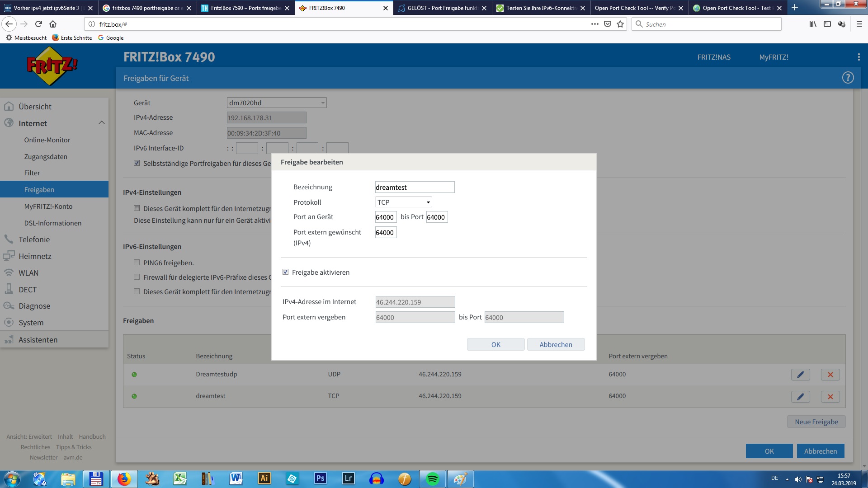Enable Firewall für delegierte IPv6-Präfixe checkbox

tap(137, 277)
